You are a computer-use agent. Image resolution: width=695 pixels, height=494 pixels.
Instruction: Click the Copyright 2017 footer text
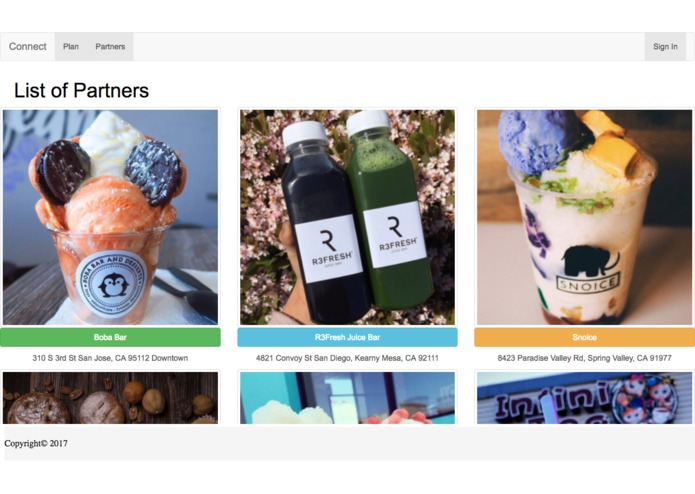[36, 443]
